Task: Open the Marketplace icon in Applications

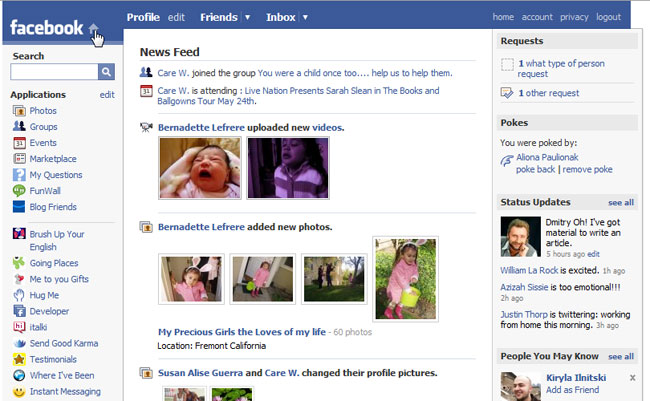Action: (19, 159)
